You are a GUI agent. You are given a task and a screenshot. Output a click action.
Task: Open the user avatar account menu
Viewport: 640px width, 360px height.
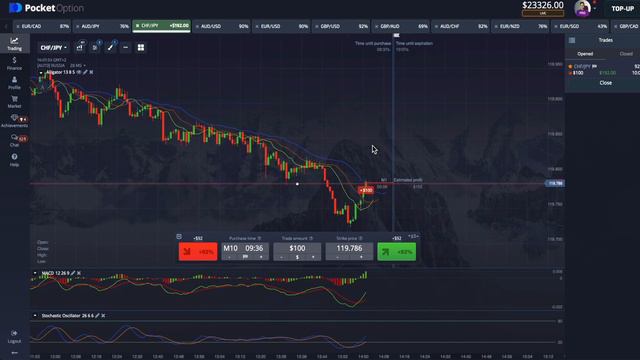pos(582,8)
